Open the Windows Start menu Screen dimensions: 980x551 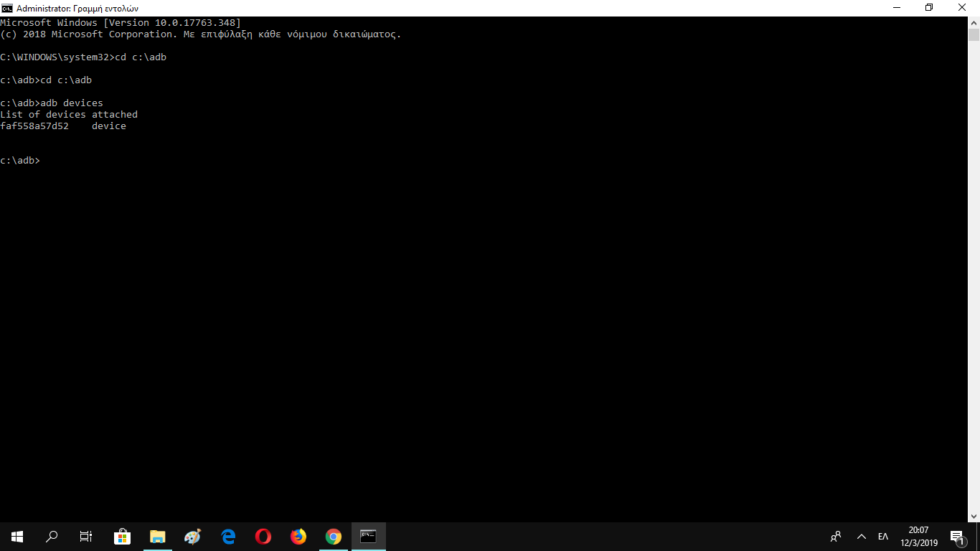tap(17, 536)
